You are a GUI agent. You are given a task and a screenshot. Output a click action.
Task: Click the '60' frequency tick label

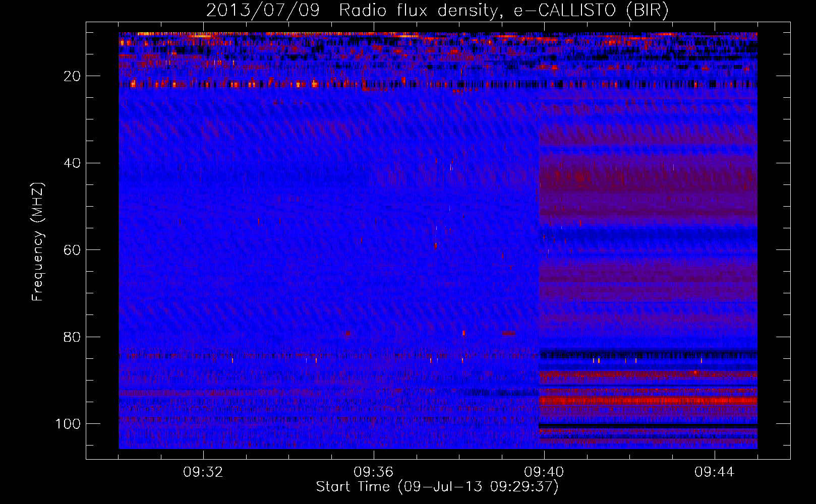click(73, 250)
